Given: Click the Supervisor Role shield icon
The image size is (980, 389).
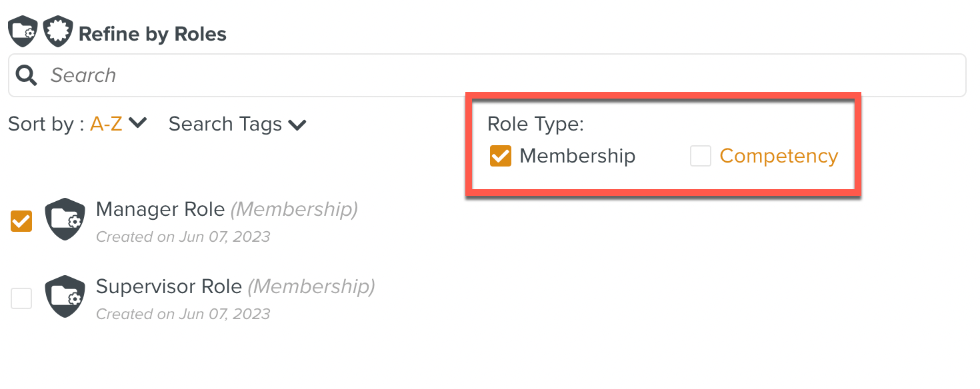Looking at the screenshot, I should pos(65,296).
